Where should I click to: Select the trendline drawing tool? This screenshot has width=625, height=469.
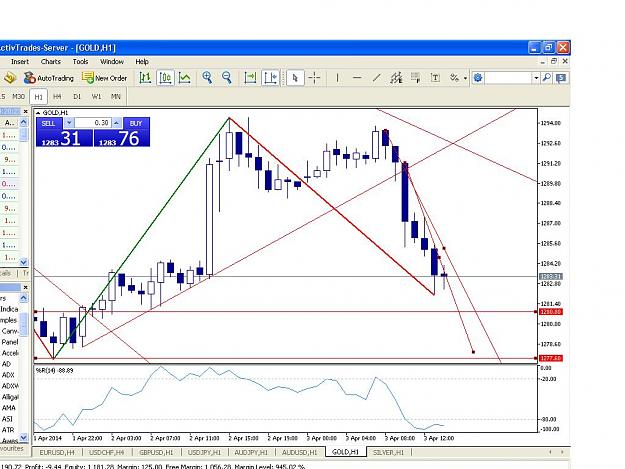click(x=376, y=78)
